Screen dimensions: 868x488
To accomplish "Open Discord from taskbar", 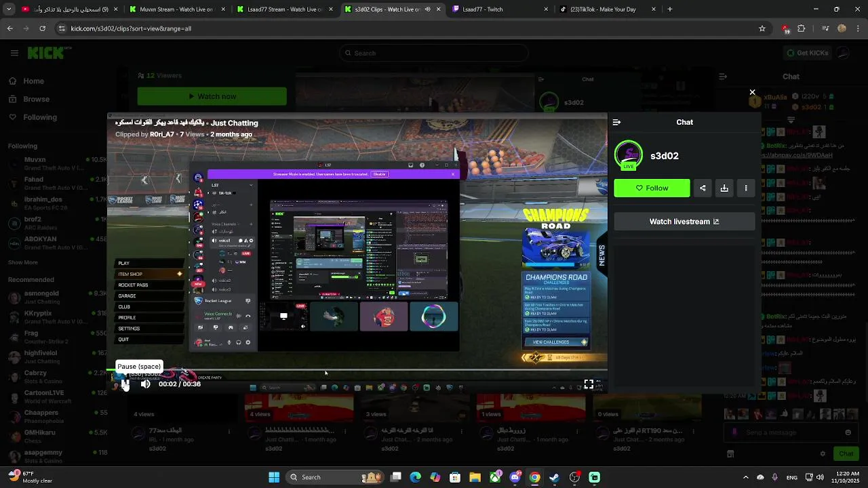I will pos(515,477).
